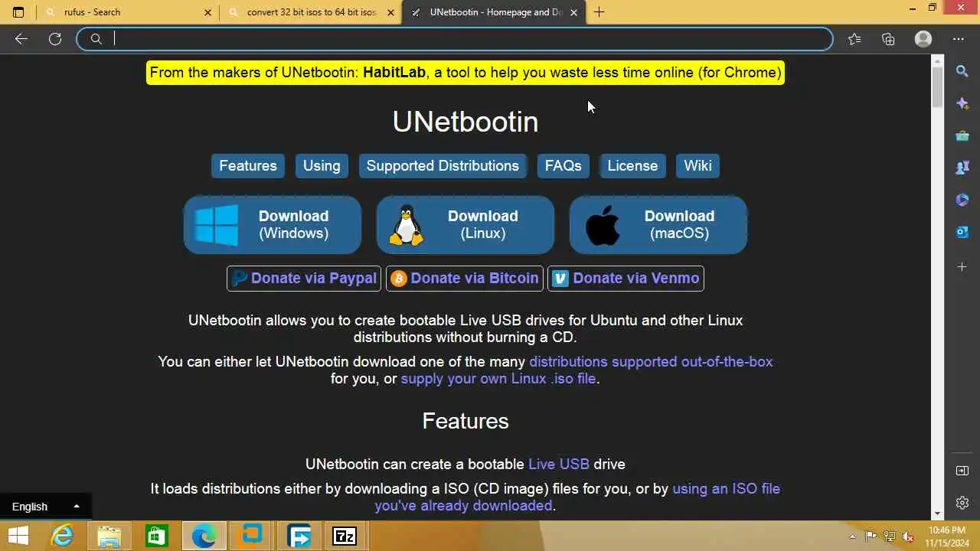Image resolution: width=980 pixels, height=551 pixels.
Task: Open the Live USB link
Action: tap(559, 465)
